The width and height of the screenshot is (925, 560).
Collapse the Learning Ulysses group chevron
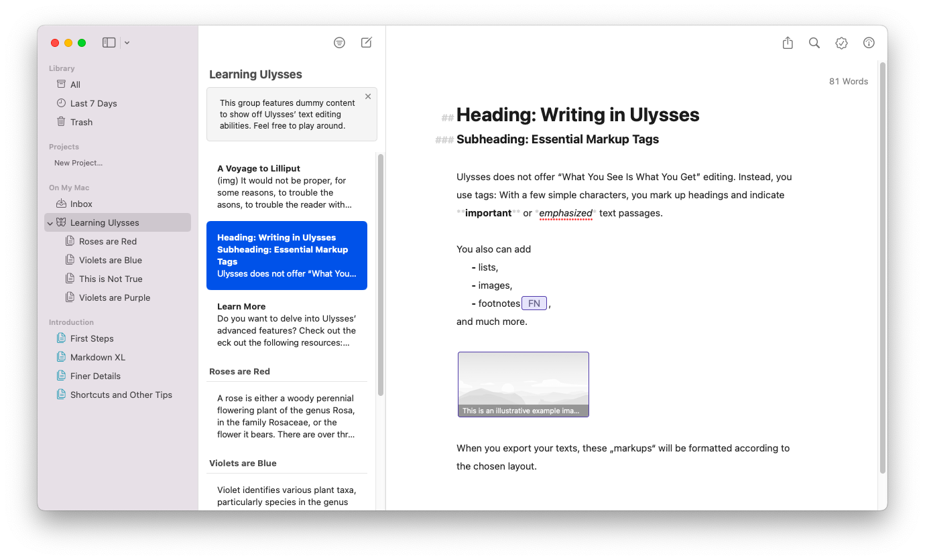[x=50, y=223]
